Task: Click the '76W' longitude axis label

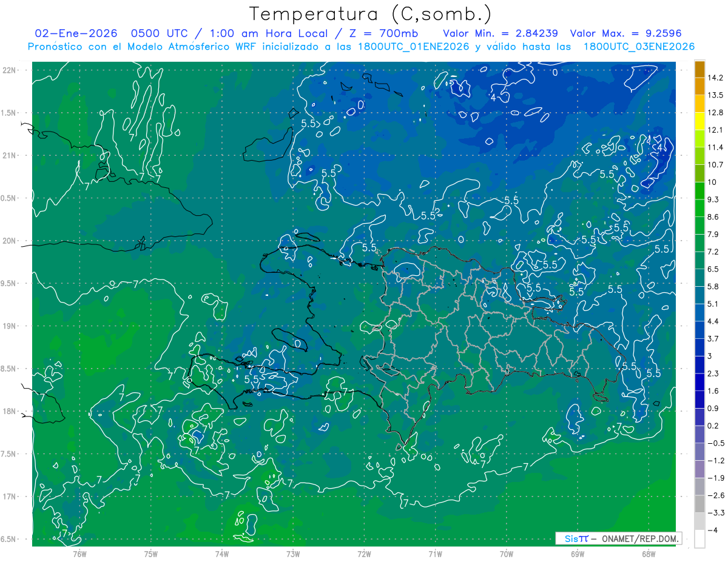Action: coord(79,554)
